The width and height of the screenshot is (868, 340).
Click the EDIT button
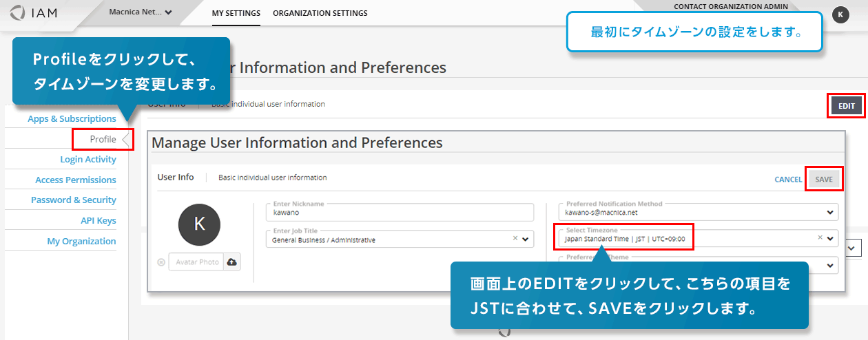click(846, 106)
